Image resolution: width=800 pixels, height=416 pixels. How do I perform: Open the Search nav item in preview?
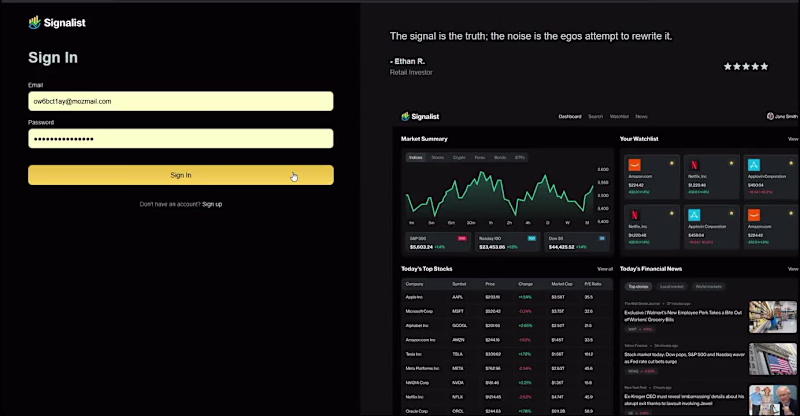tap(595, 116)
